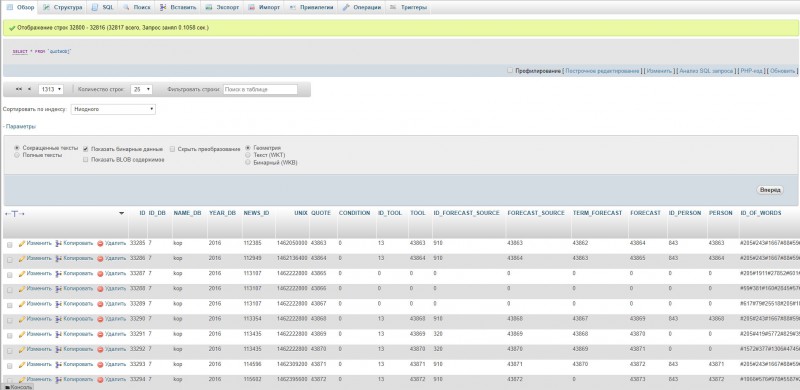Click the red delete icon for row 33287
This screenshot has height=390, width=800.
pyautogui.click(x=101, y=274)
